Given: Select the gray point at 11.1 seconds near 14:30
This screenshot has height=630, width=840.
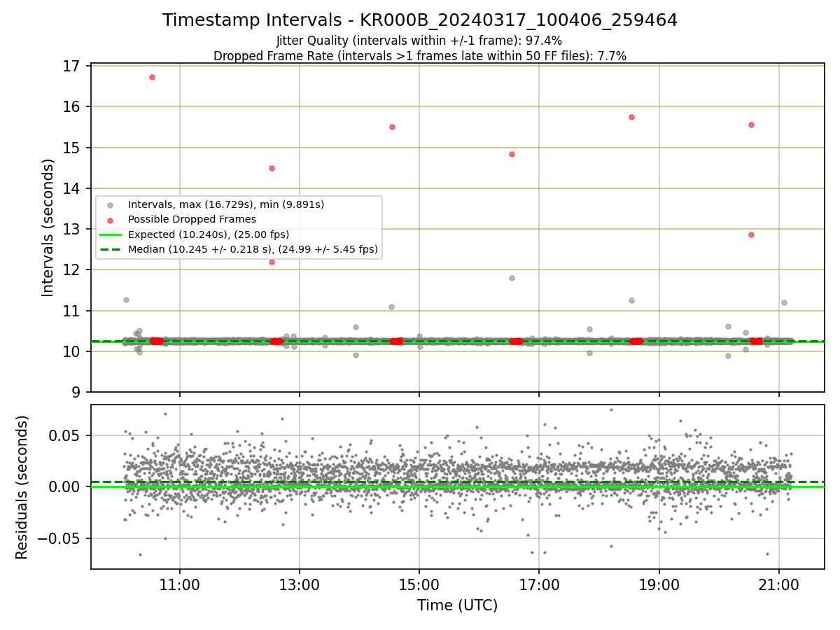Looking at the screenshot, I should click(x=391, y=307).
